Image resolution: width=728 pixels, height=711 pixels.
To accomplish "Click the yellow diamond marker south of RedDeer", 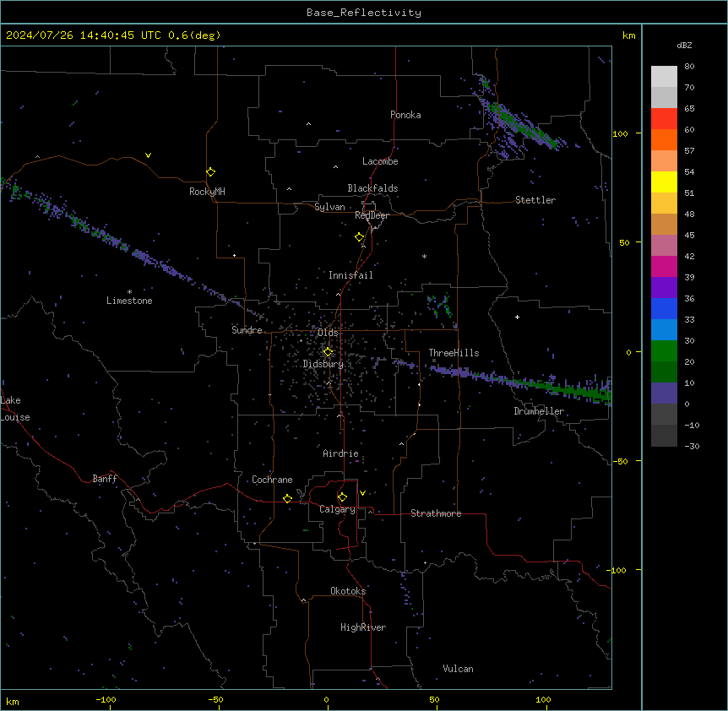I will [x=360, y=237].
